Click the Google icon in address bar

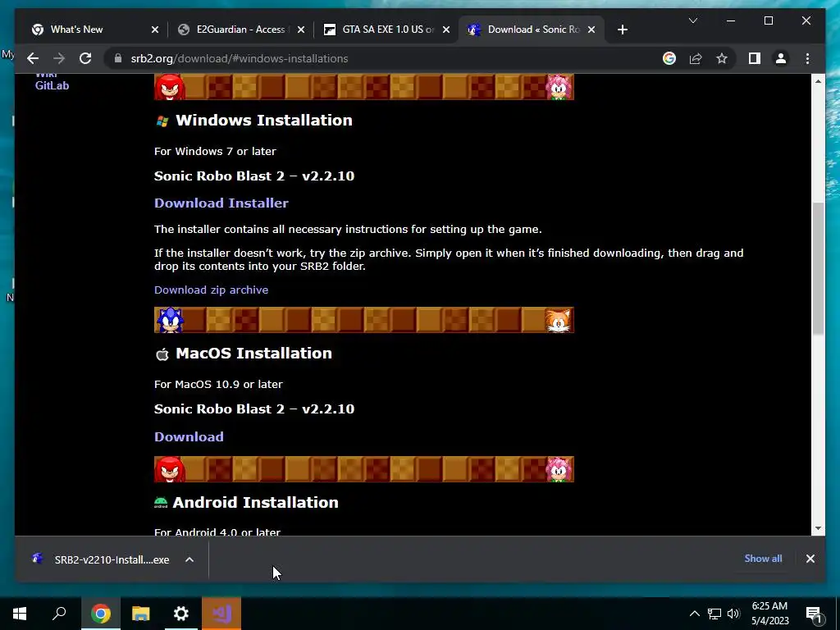[669, 58]
